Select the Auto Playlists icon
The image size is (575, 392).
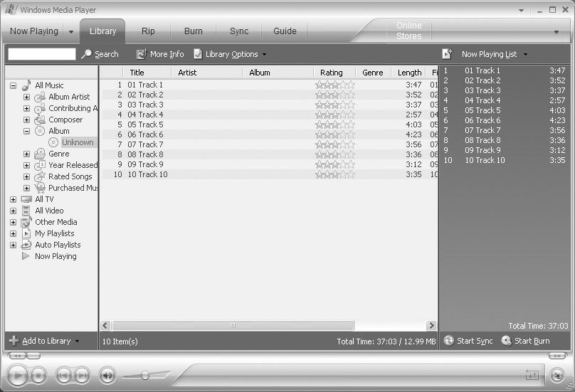[x=26, y=245]
